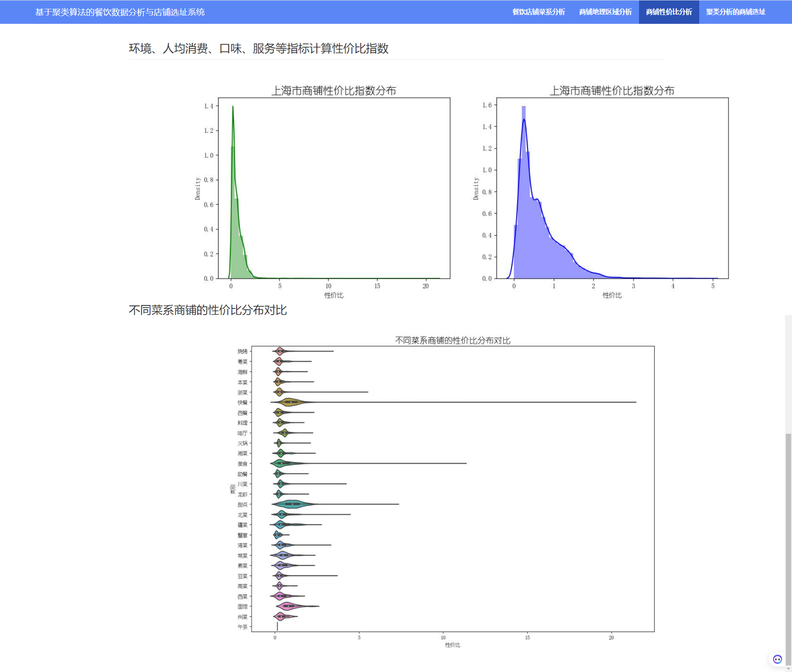The image size is (792, 672).
Task: Go to 聚类分析的商铺选址 tab
Action: pyautogui.click(x=735, y=12)
